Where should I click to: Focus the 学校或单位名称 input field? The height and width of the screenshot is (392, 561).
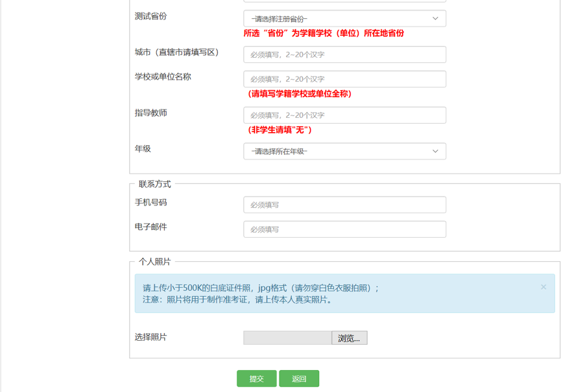click(x=344, y=79)
